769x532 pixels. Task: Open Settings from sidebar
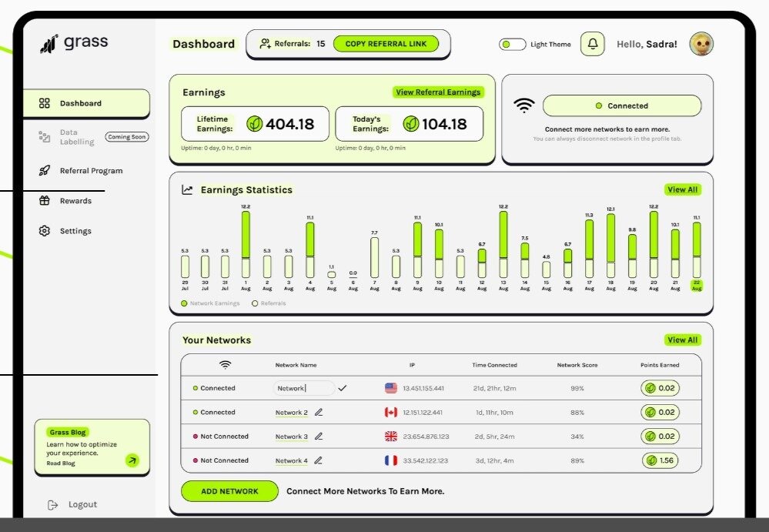coord(75,231)
